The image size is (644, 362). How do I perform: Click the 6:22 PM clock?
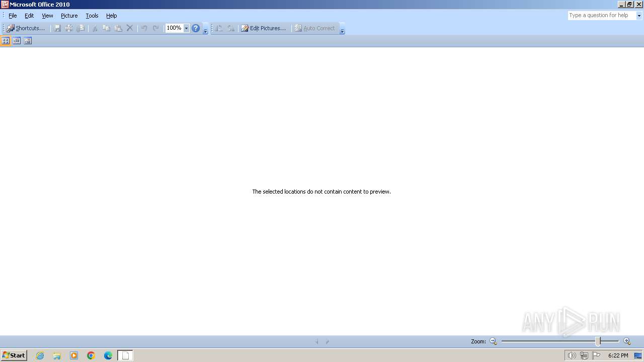pyautogui.click(x=618, y=355)
